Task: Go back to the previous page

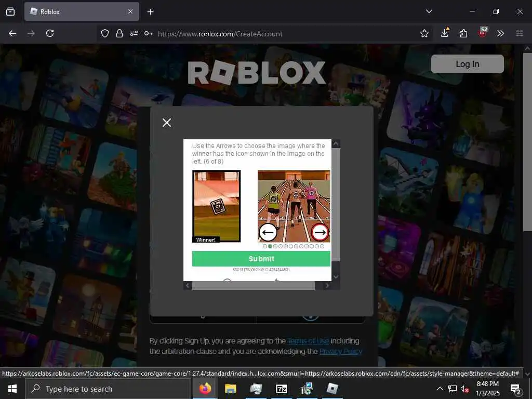Action: coord(12,33)
